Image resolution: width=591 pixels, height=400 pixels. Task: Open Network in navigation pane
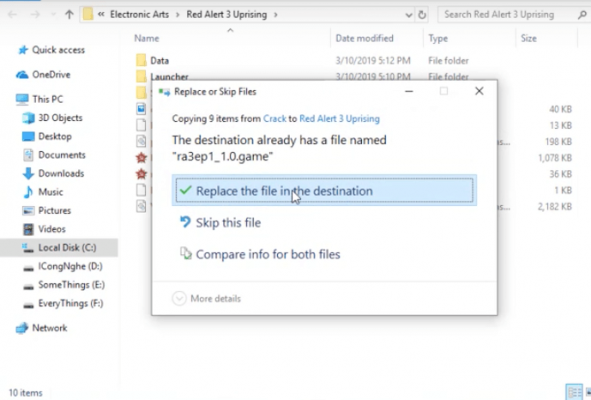coord(49,328)
